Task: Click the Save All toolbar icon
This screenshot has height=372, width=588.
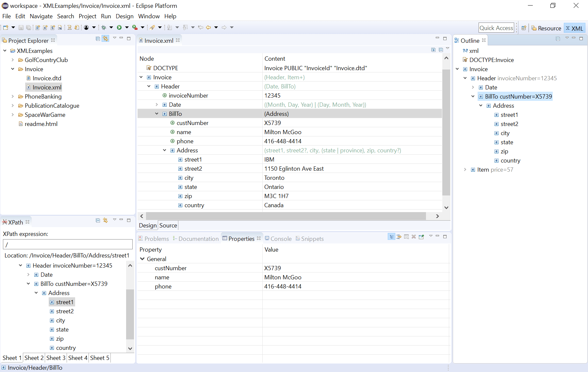Action: pos(28,27)
